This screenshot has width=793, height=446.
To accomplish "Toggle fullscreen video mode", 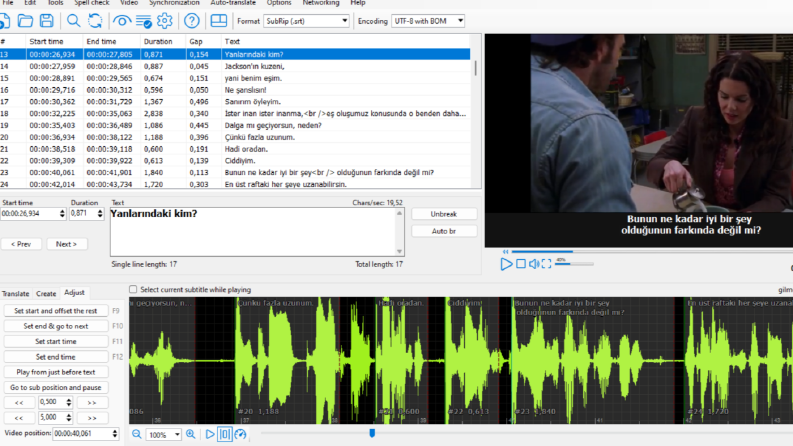I will 546,264.
